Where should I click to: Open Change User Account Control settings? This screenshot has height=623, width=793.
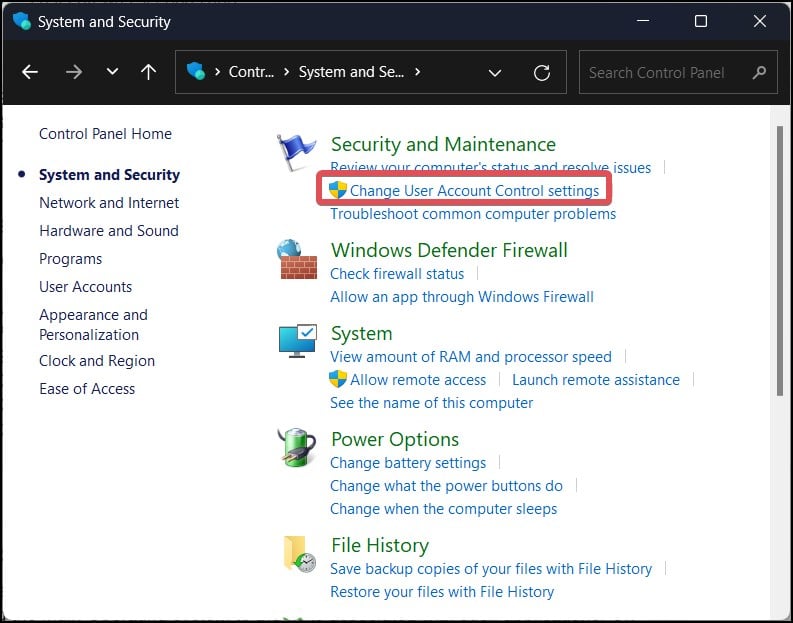(474, 190)
